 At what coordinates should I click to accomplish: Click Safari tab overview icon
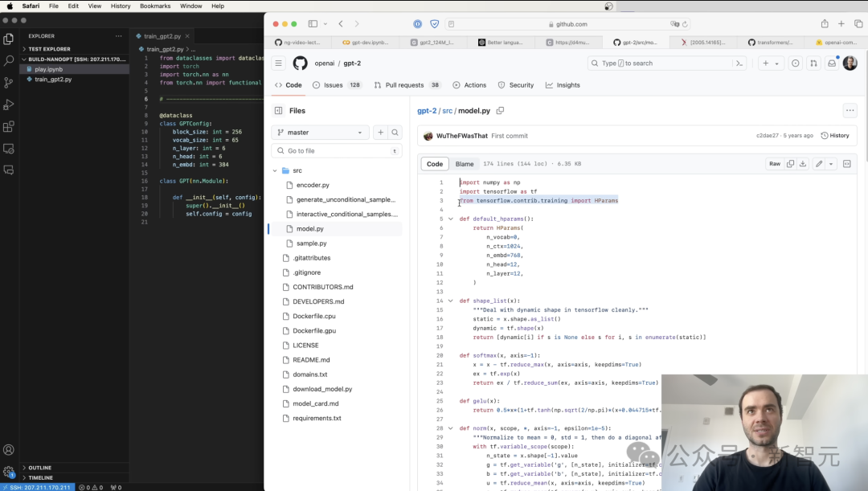(x=858, y=24)
